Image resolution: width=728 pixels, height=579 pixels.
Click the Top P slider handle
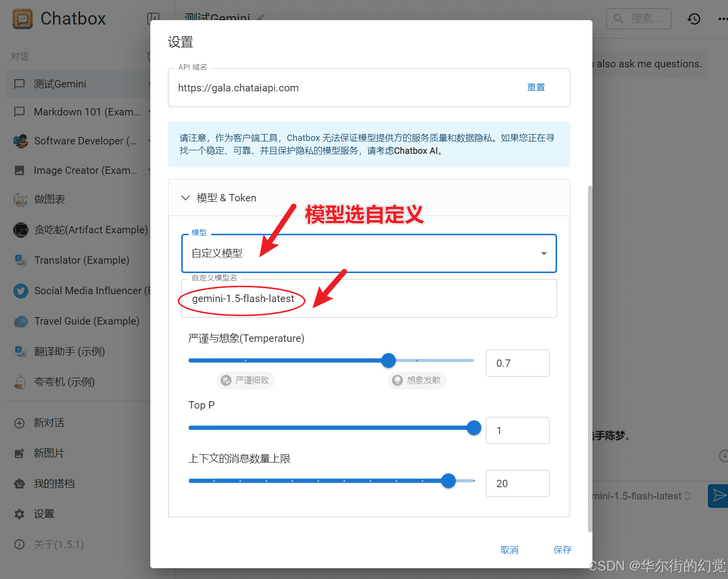coord(474,428)
